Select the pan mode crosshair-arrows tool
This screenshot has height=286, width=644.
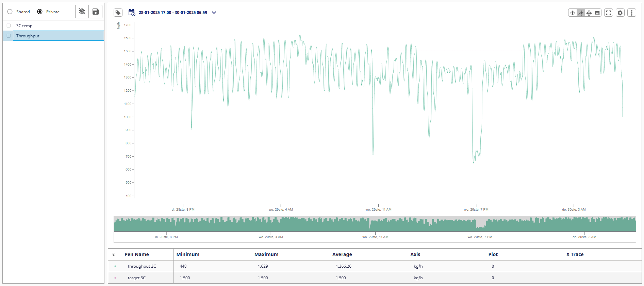coord(573,13)
